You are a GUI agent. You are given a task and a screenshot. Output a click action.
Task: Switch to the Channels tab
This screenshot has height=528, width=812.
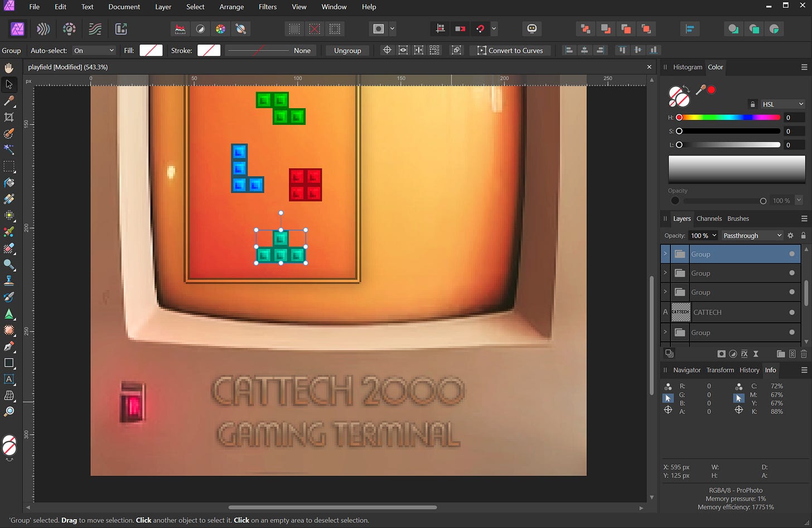coord(709,219)
